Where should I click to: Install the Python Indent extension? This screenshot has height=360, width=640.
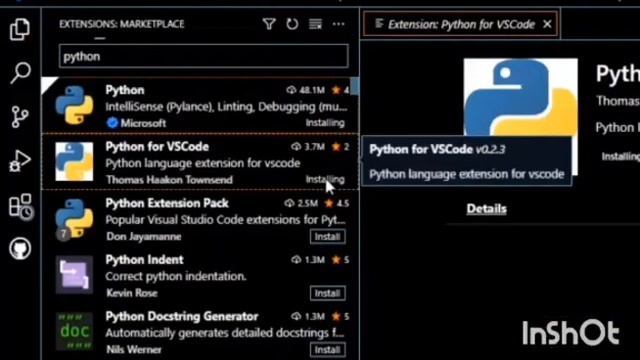tap(327, 293)
